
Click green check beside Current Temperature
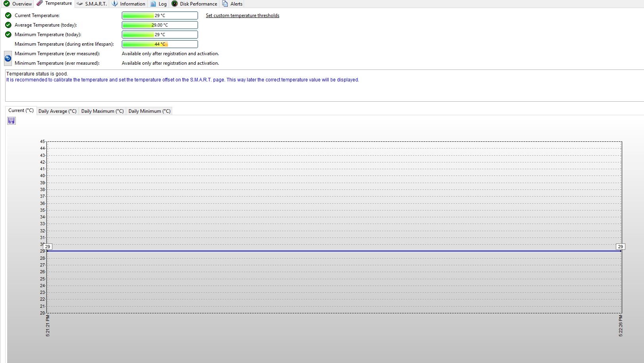(x=8, y=15)
